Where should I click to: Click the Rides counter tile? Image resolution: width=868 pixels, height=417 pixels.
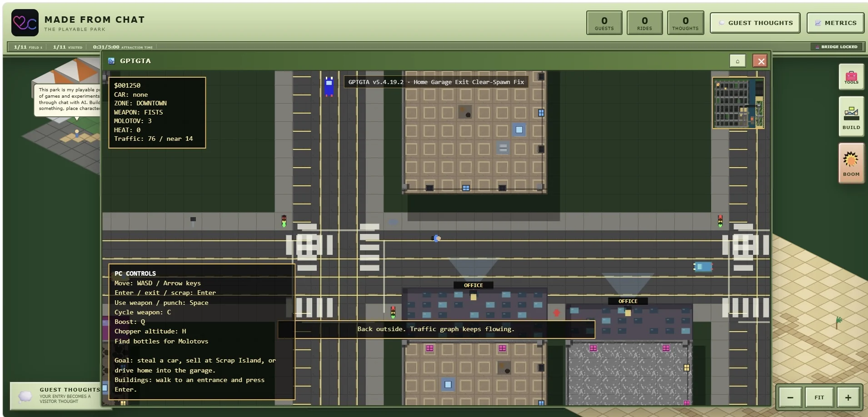pyautogui.click(x=644, y=23)
